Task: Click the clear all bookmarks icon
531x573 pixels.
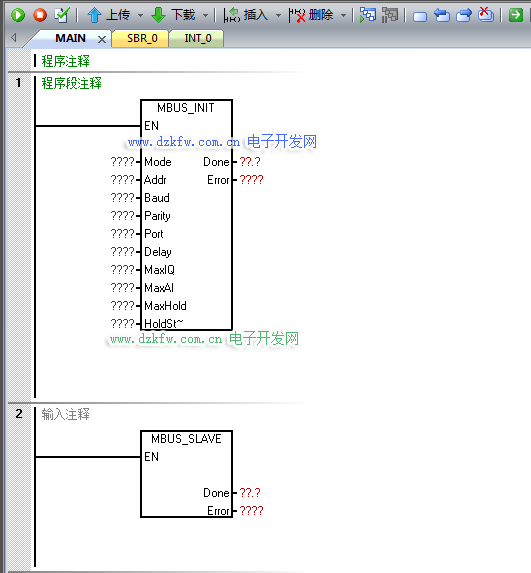Action: point(486,15)
